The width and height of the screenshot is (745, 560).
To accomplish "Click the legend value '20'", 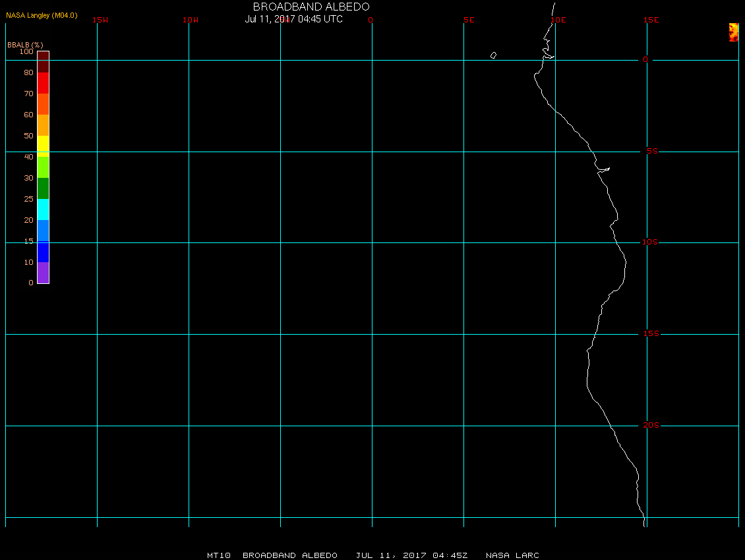I will pyautogui.click(x=28, y=220).
